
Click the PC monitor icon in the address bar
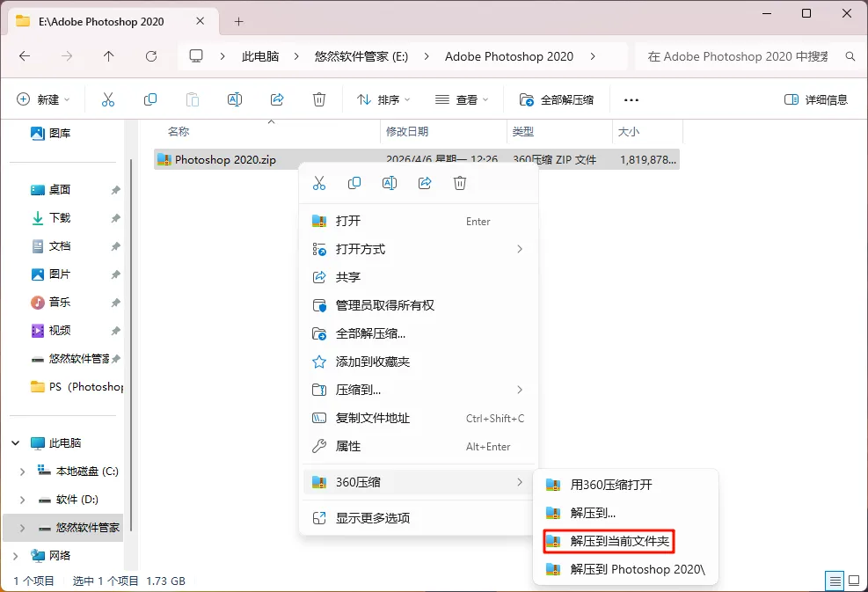pyautogui.click(x=196, y=56)
